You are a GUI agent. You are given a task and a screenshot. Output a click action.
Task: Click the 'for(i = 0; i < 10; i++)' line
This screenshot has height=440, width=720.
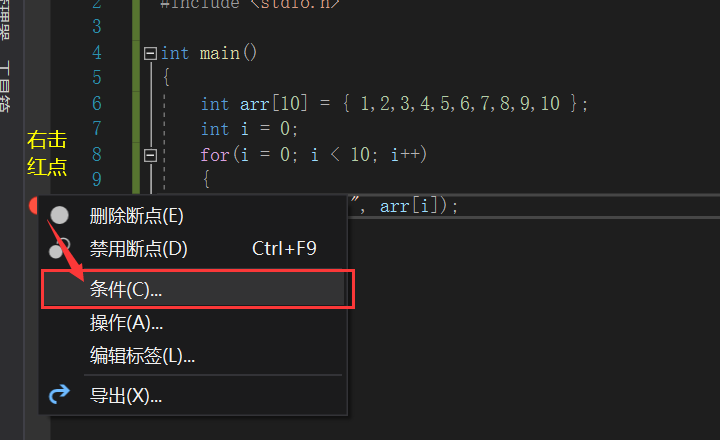(314, 155)
